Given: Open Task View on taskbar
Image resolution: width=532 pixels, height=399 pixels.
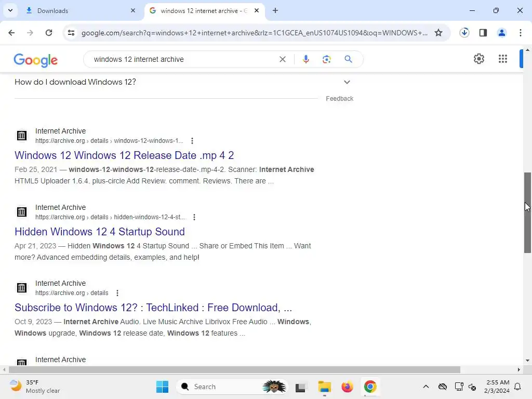Looking at the screenshot, I should click(301, 387).
